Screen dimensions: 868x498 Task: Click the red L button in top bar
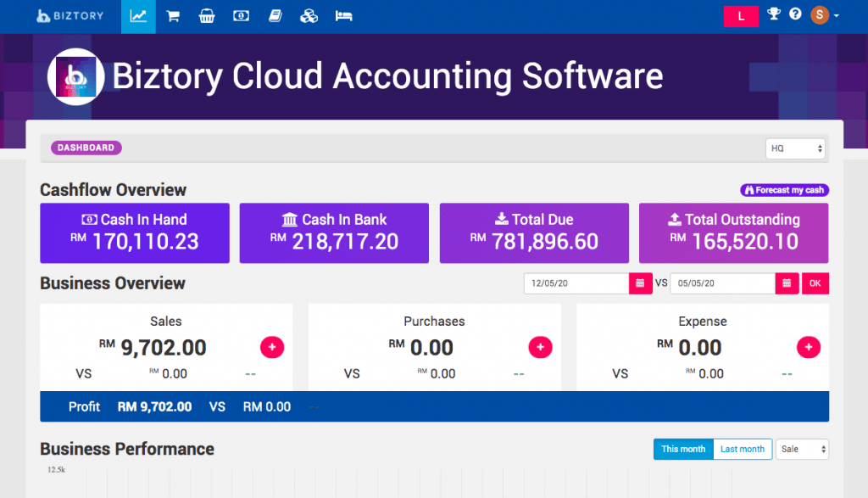pyautogui.click(x=741, y=16)
